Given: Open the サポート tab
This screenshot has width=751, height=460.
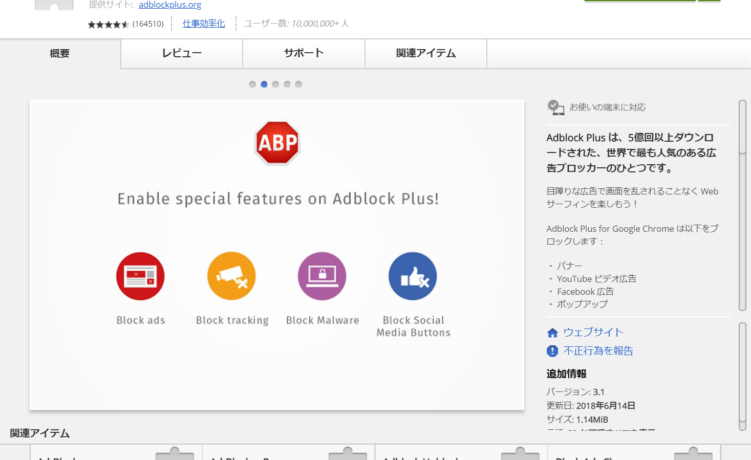Looking at the screenshot, I should (x=304, y=54).
